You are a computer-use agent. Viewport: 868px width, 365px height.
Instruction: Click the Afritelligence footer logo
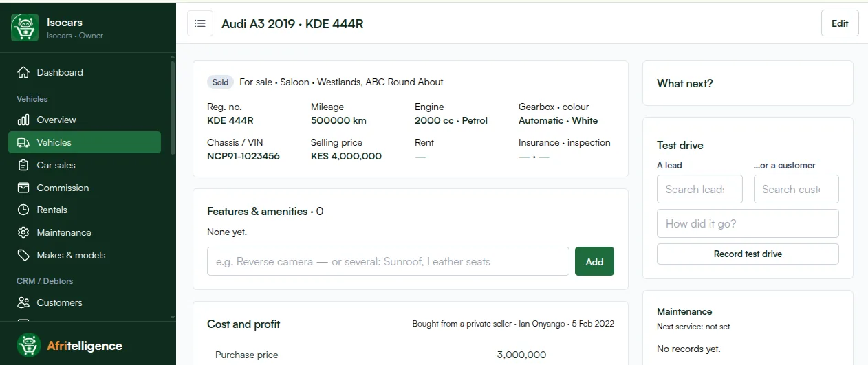[69, 346]
